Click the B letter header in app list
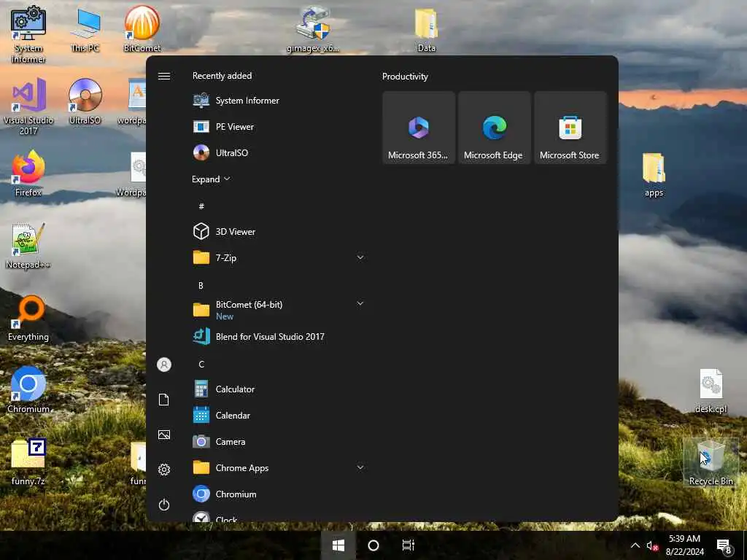 201,285
